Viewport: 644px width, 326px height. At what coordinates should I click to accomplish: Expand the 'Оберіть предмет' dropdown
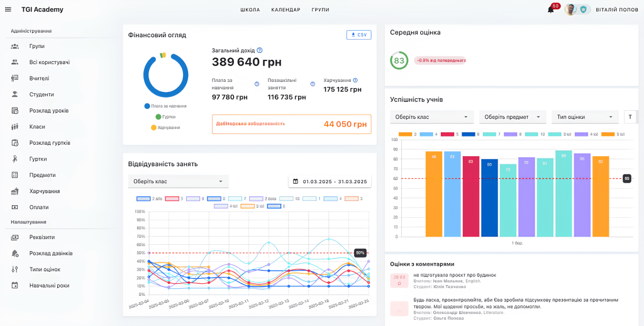click(x=513, y=117)
